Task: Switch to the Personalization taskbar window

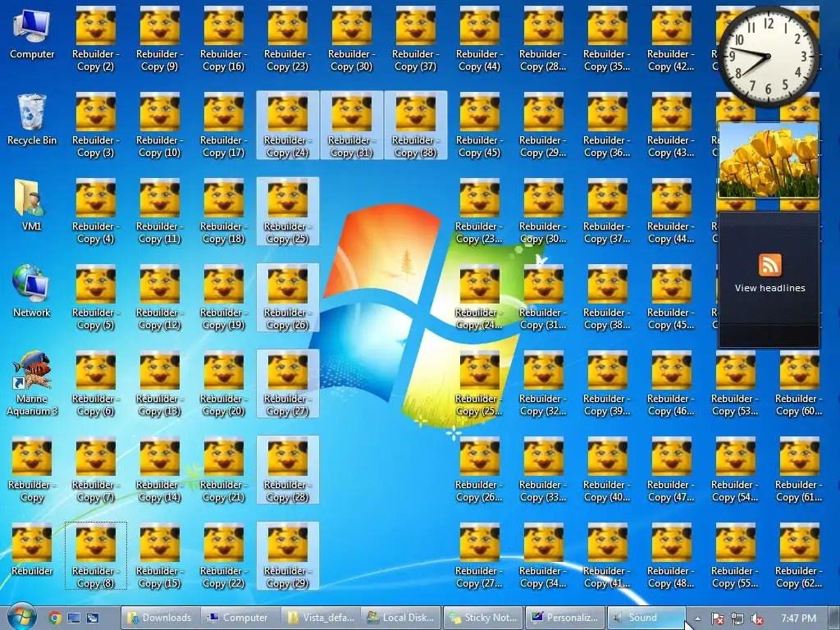Action: click(x=565, y=618)
